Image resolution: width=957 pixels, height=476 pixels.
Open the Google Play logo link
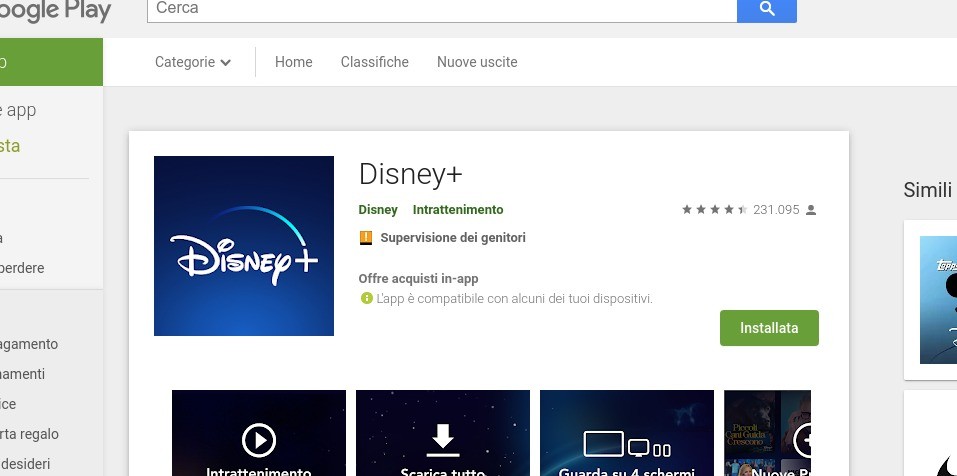tap(55, 10)
